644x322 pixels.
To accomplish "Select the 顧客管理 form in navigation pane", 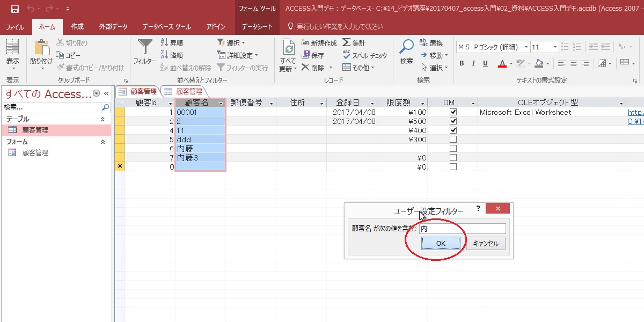I will pos(56,152).
